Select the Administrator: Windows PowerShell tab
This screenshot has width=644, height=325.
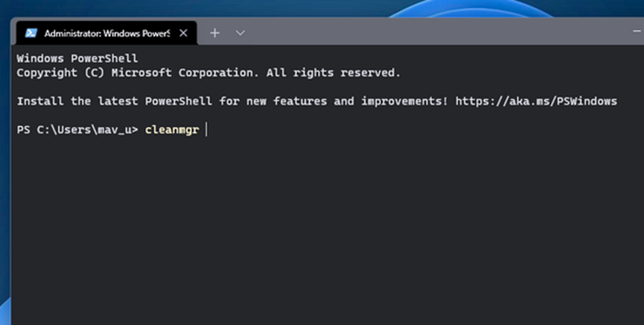click(106, 33)
